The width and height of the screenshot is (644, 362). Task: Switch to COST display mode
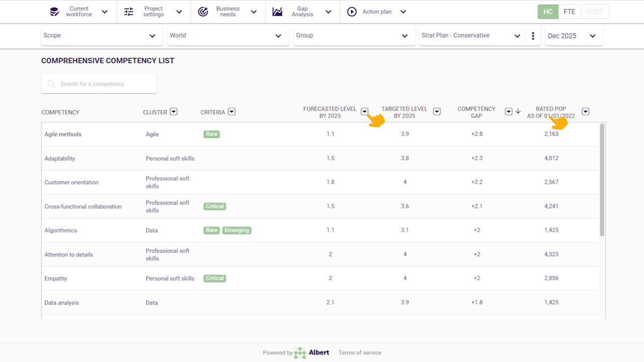coord(595,12)
